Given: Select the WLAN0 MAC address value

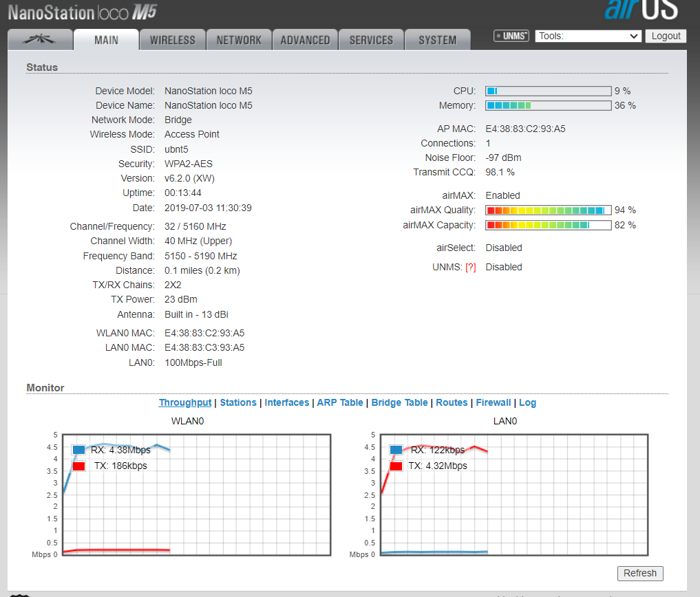Looking at the screenshot, I should click(204, 334).
